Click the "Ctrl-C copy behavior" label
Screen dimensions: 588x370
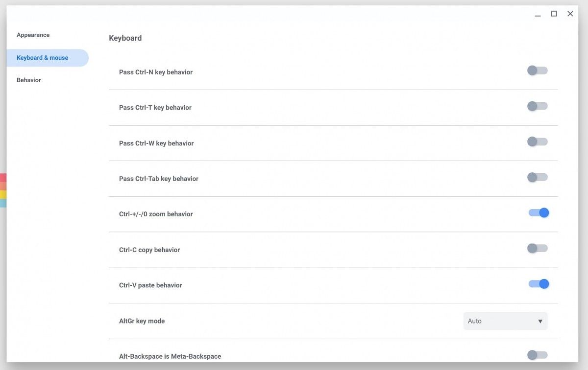click(x=149, y=250)
